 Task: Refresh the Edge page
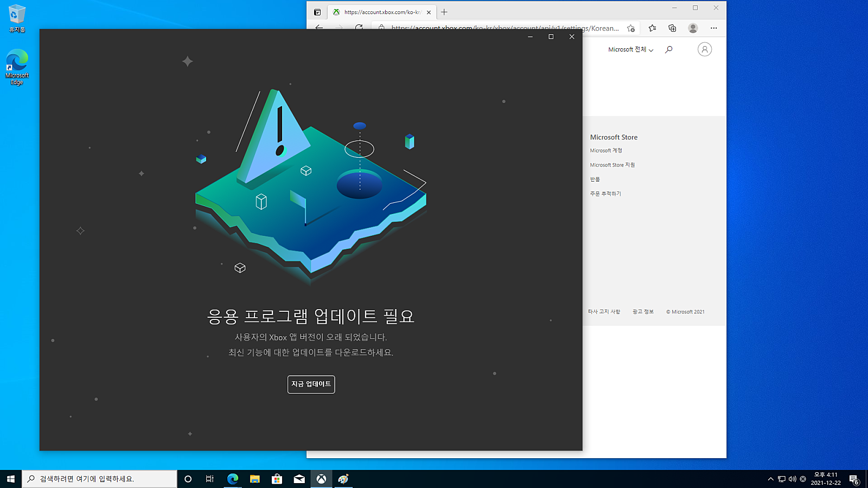[x=359, y=28]
